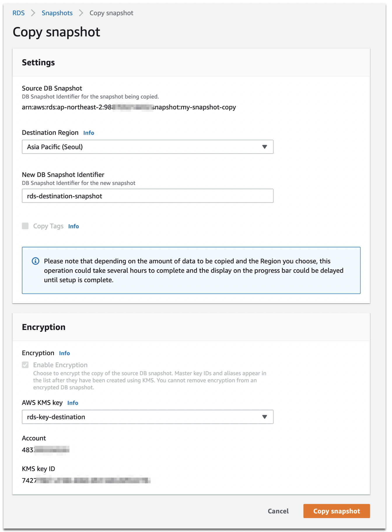This screenshot has width=392, height=532.
Task: Toggle the Enable Encryption checkbox
Action: coord(25,365)
